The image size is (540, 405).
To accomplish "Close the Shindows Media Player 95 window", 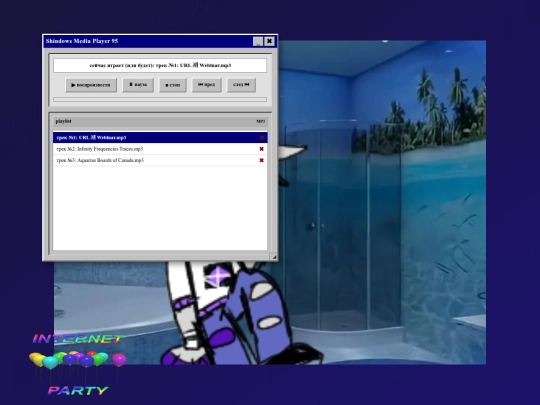I will [x=269, y=41].
